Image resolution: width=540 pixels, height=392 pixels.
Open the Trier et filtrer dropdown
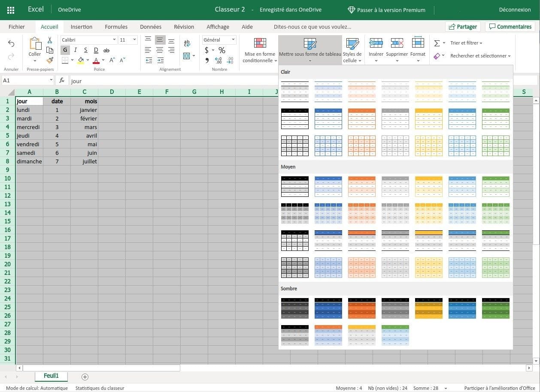click(x=466, y=43)
